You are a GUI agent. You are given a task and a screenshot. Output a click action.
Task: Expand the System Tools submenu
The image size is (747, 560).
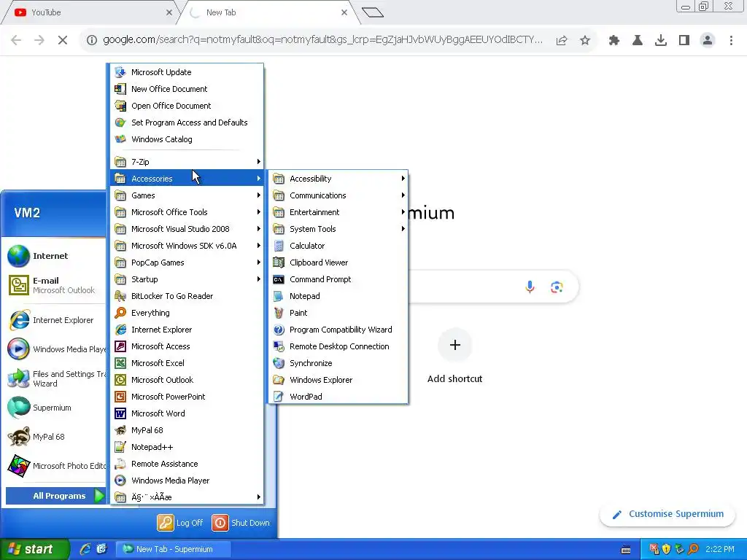(x=338, y=228)
